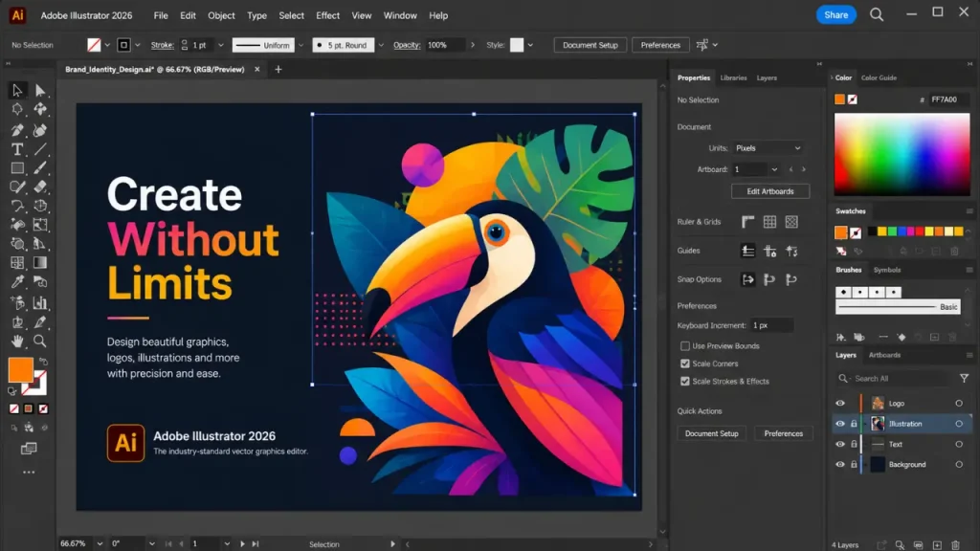The image size is (980, 551).
Task: Open the Style dropdown arrow
Action: [x=530, y=45]
